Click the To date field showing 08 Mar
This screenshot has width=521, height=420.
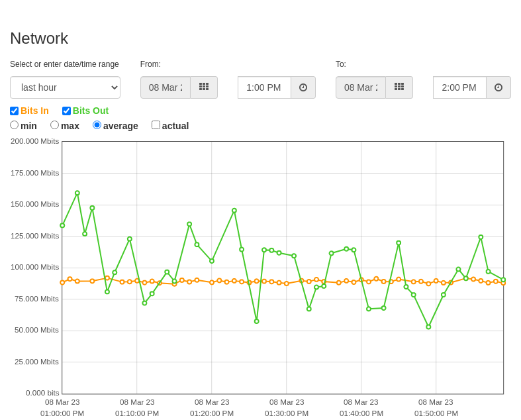[x=361, y=87]
